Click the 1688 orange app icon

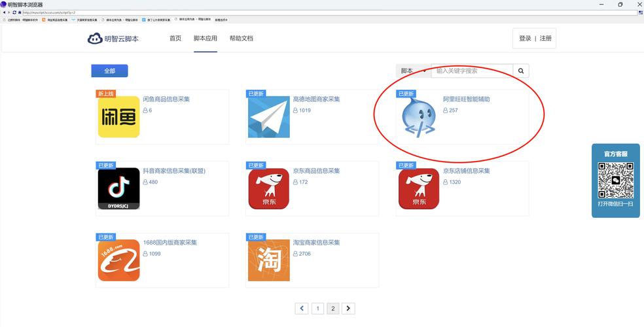pyautogui.click(x=118, y=260)
